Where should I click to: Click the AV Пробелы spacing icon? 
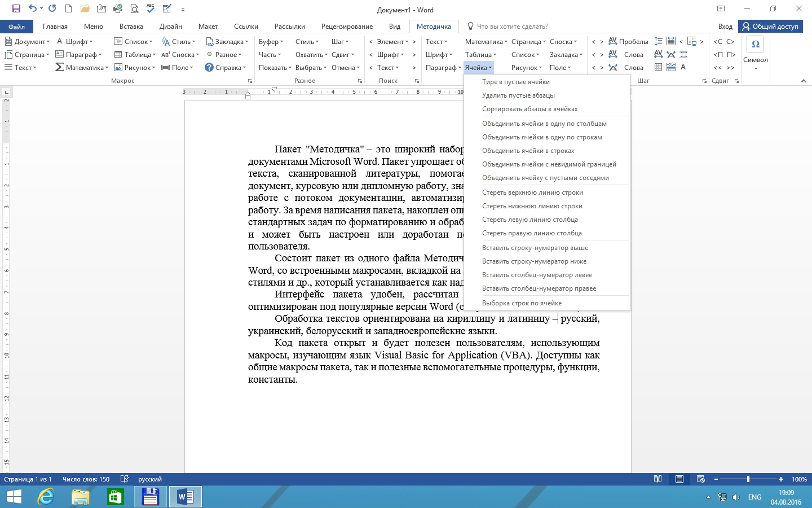pyautogui.click(x=613, y=41)
